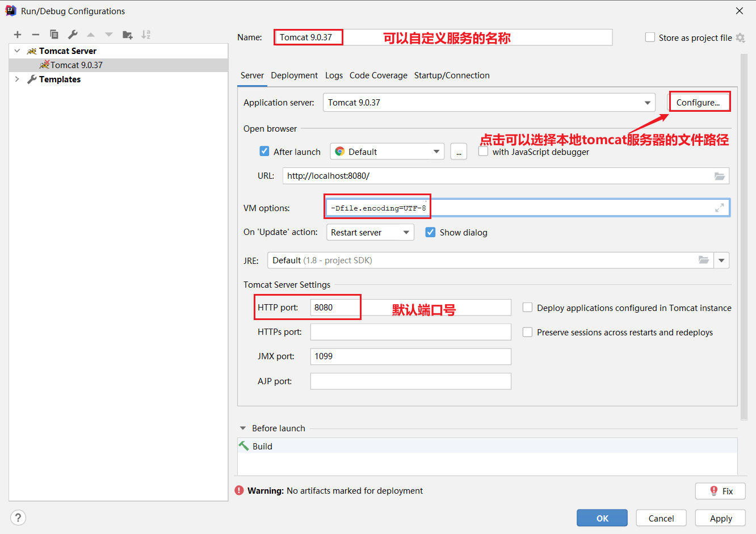
Task: Click the HTTP port field
Action: (x=411, y=308)
